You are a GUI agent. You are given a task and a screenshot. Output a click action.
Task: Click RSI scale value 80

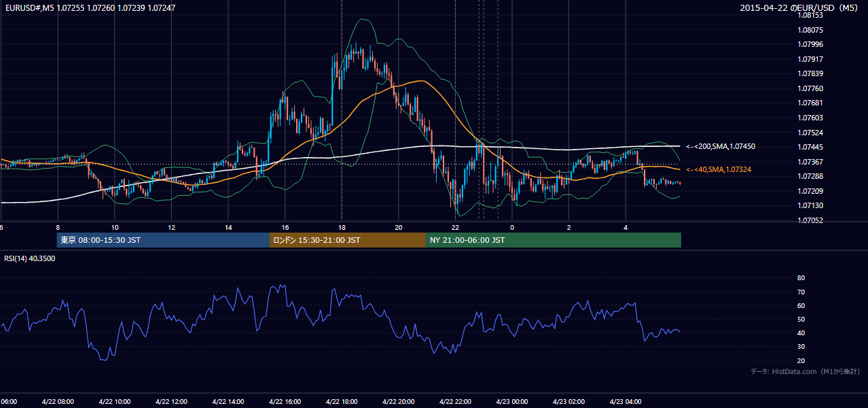click(801, 278)
